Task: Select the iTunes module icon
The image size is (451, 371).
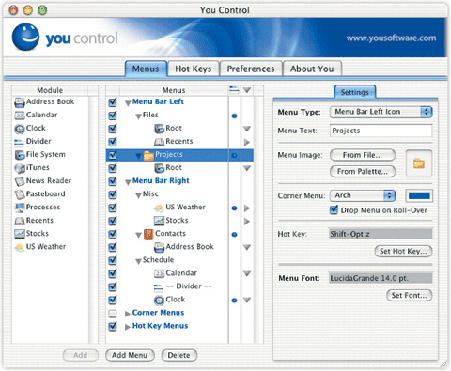Action: tap(19, 168)
